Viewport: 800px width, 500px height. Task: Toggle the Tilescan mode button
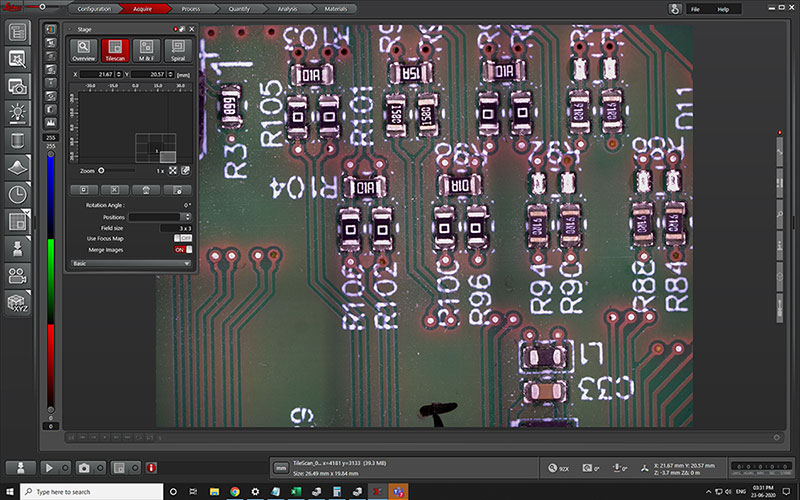[115, 49]
